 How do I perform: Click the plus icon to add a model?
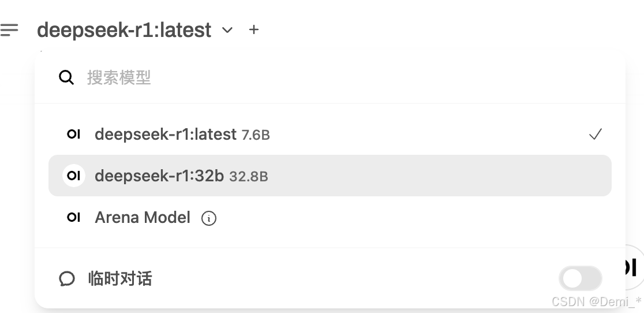coord(254,29)
